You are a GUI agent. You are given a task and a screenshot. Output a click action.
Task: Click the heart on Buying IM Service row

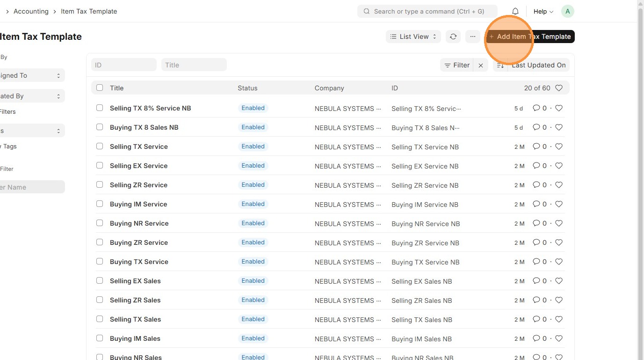(559, 204)
